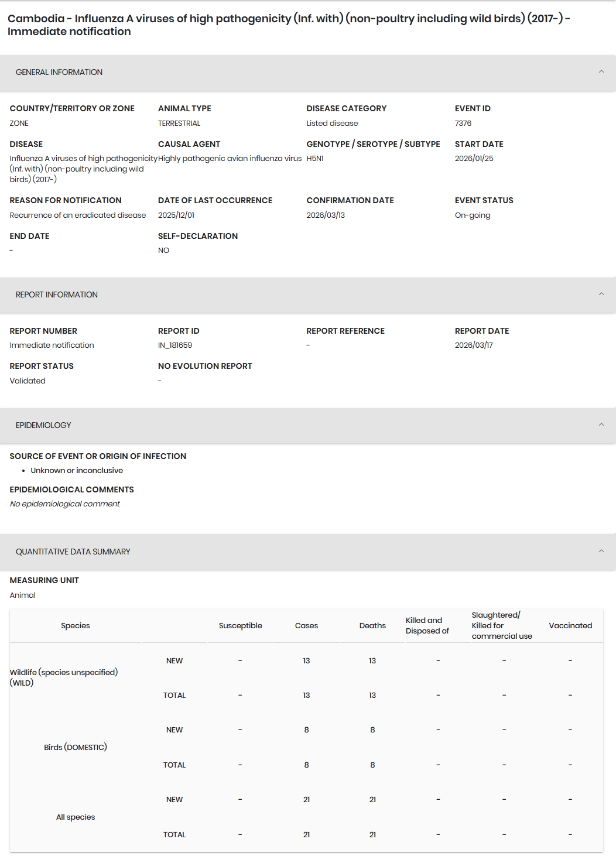This screenshot has width=616, height=856.
Task: Click the General Information header label
Action: tap(59, 72)
